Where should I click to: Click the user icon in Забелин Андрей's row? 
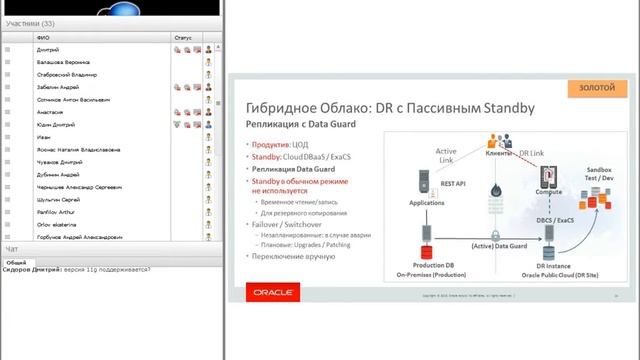click(209, 87)
